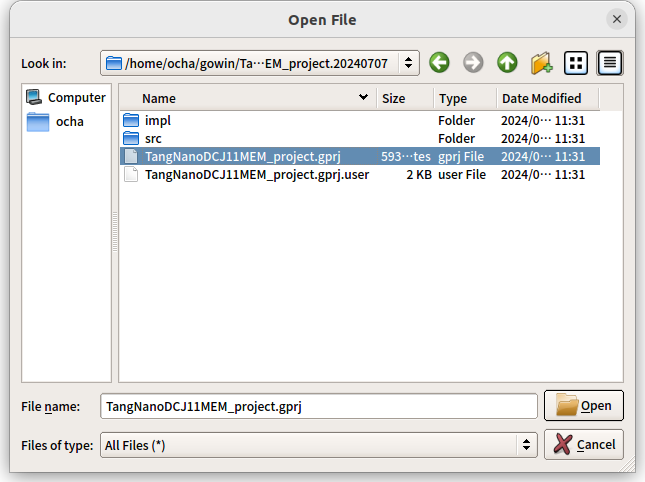Open the Files of type dropdown
The image size is (645, 482).
click(x=527, y=445)
